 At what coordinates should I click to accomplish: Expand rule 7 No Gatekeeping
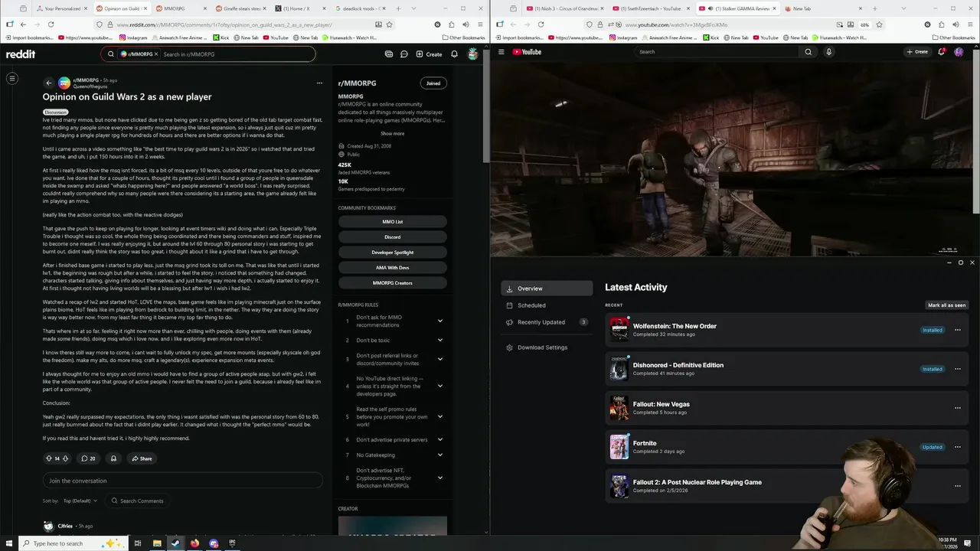[x=439, y=455]
